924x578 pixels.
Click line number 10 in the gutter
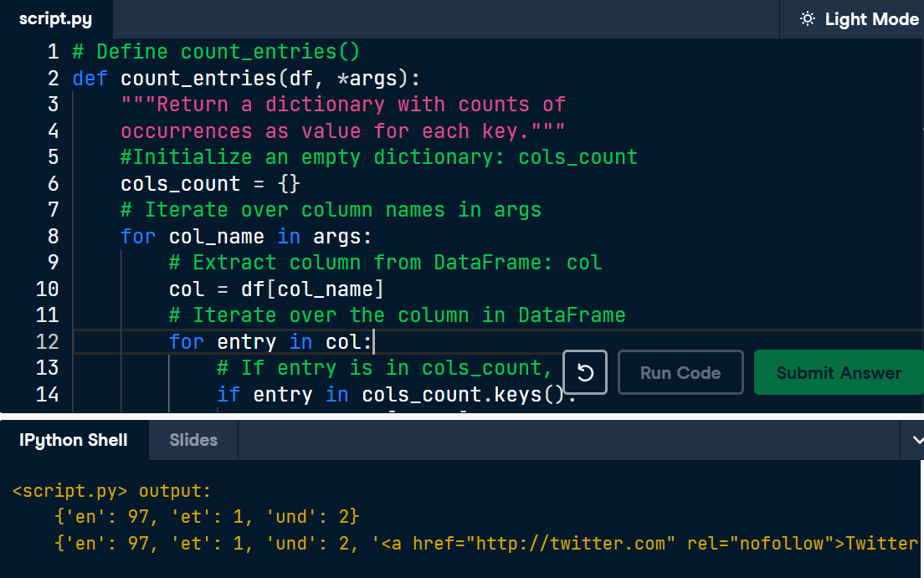pyautogui.click(x=47, y=289)
